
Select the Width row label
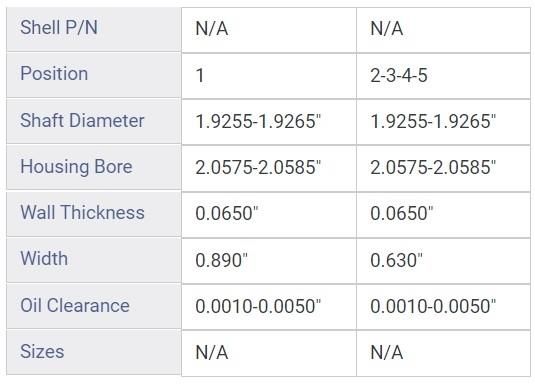[x=93, y=260]
